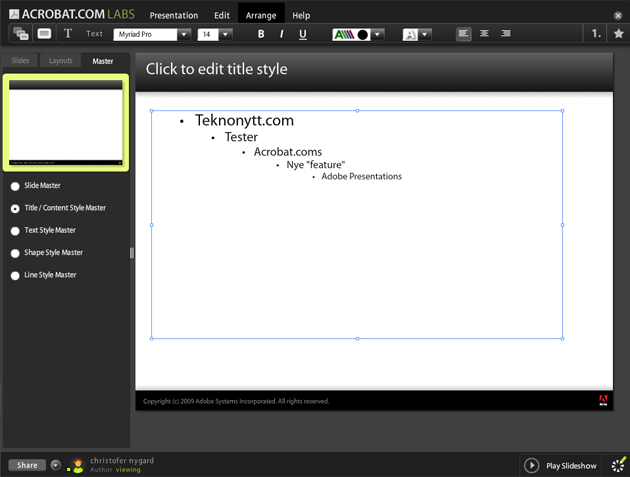Toggle italic formatting
The height and width of the screenshot is (477, 630).
282,34
